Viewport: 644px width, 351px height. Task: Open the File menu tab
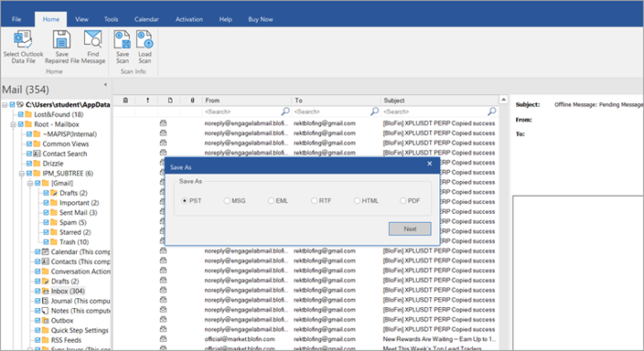click(x=16, y=20)
